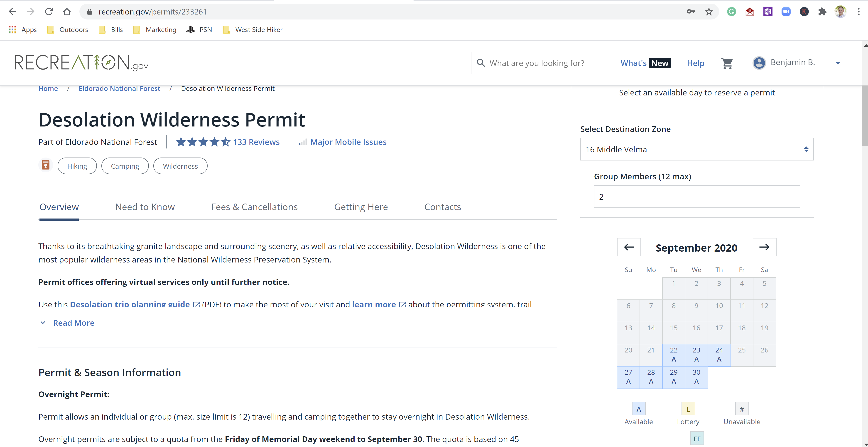This screenshot has height=447, width=868.
Task: Select September 29 available date
Action: coord(674,377)
